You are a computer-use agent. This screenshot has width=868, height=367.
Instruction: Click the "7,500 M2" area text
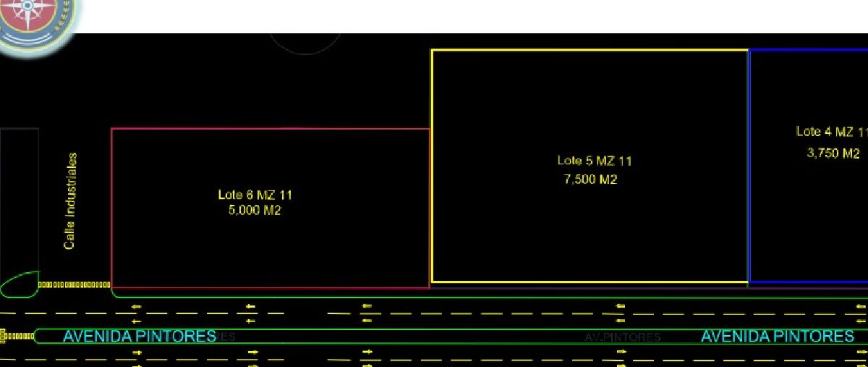coord(590,180)
